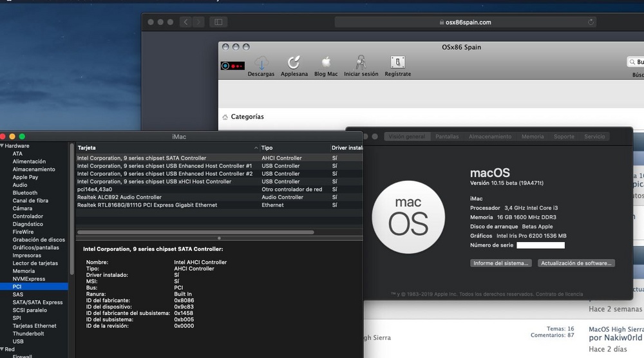Select Realtek RTL8168G/8111G Ethernet row
Image resolution: width=644 pixels, height=358 pixels.
[220, 205]
